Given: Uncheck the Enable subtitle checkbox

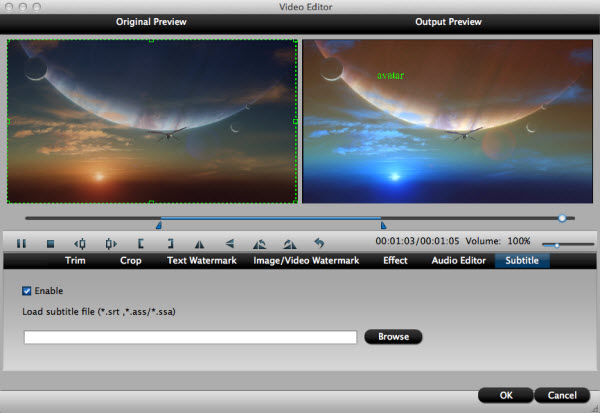Looking at the screenshot, I should pyautogui.click(x=26, y=291).
